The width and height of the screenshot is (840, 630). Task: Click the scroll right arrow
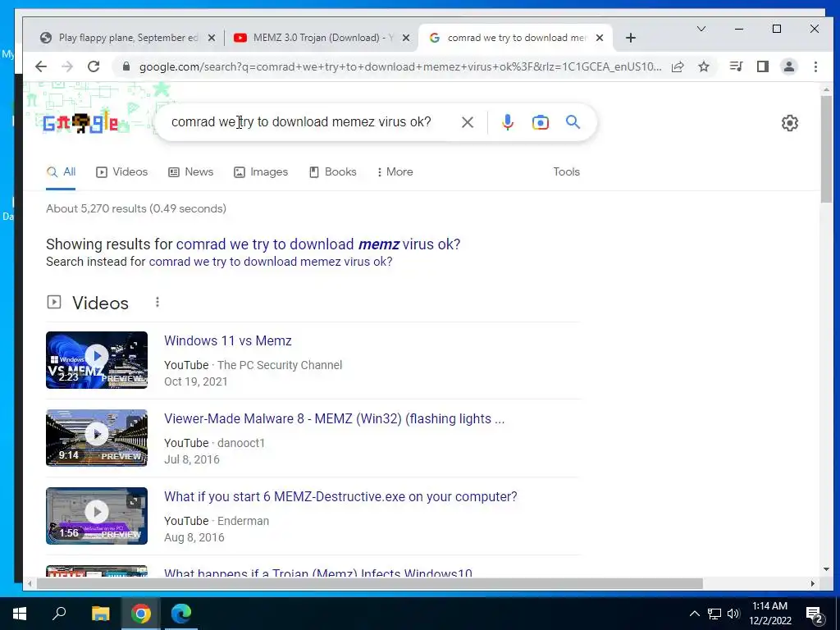click(813, 583)
